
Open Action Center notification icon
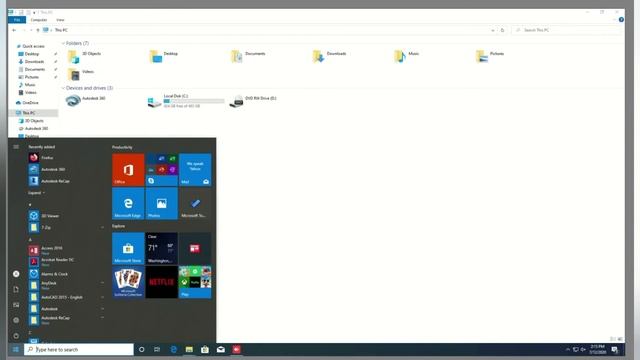pyautogui.click(x=615, y=349)
